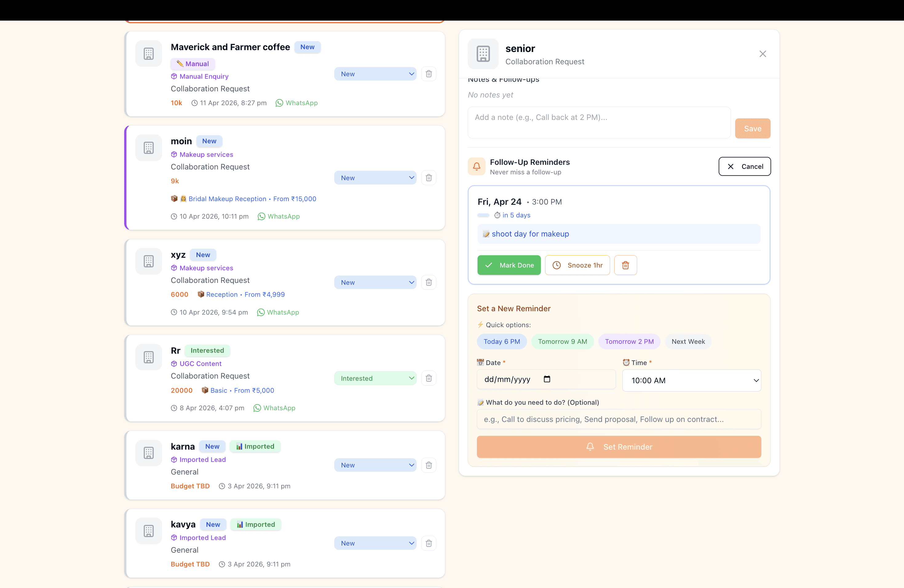
Task: Pick the Next Week quick option
Action: pyautogui.click(x=688, y=341)
